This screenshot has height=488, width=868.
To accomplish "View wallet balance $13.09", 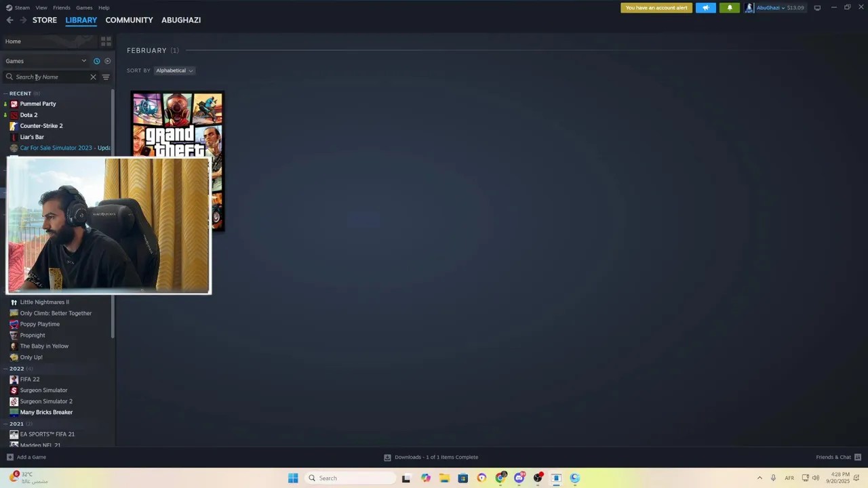I will [x=795, y=7].
